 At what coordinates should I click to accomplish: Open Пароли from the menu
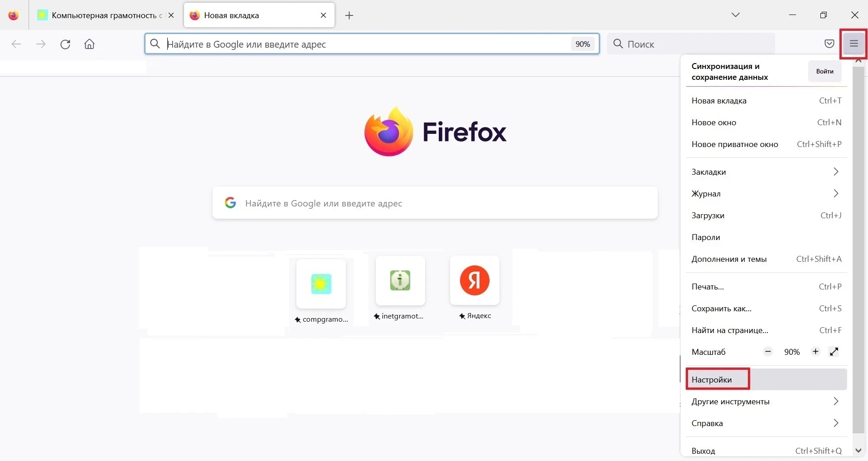tap(766, 237)
